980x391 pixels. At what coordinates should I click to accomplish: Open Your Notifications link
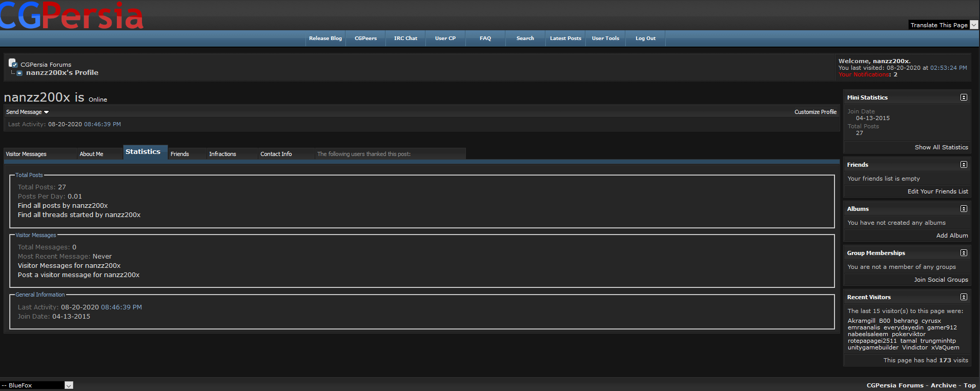coord(864,74)
